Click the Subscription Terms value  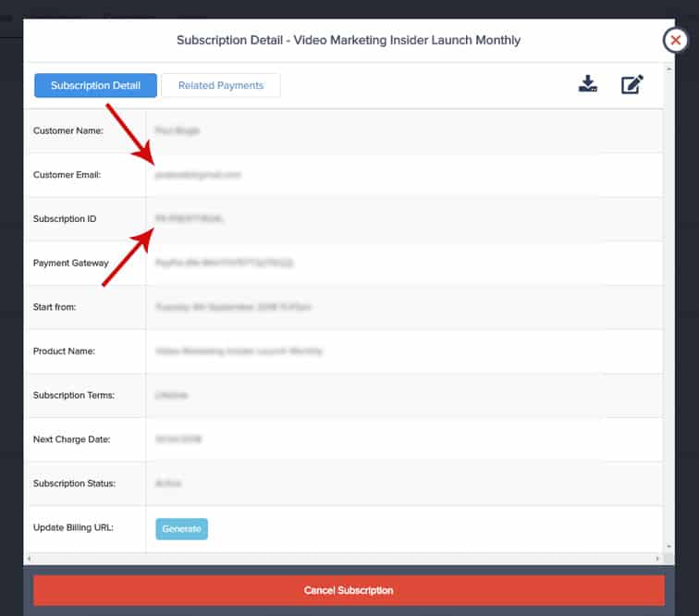pos(172,395)
